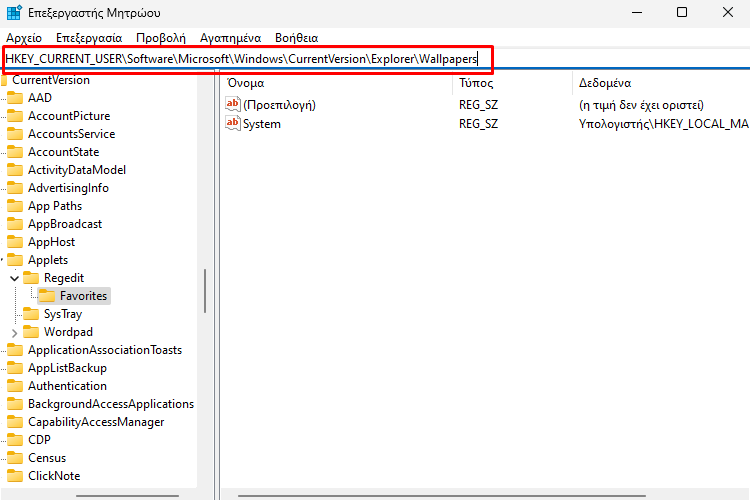The height and width of the screenshot is (500, 750).
Task: Open the Επεξεργασία menu
Action: click(x=89, y=38)
